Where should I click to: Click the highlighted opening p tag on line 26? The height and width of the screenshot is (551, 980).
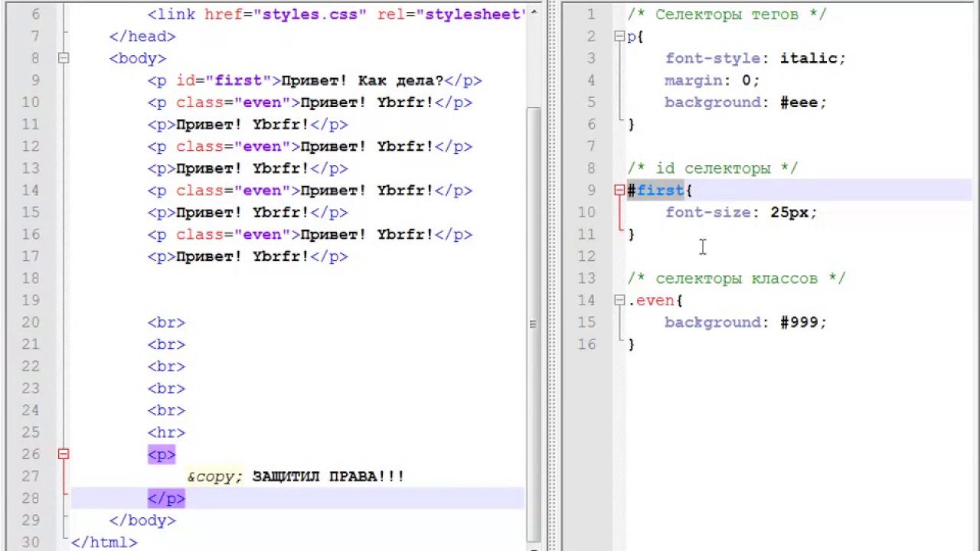(162, 455)
